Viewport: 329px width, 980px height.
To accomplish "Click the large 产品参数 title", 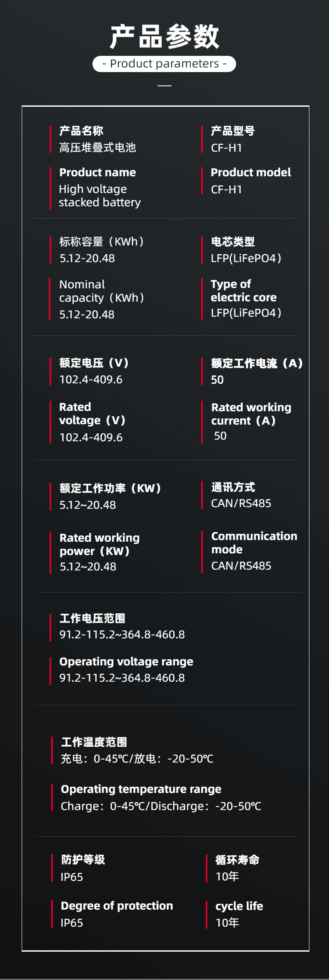I will pyautogui.click(x=164, y=37).
